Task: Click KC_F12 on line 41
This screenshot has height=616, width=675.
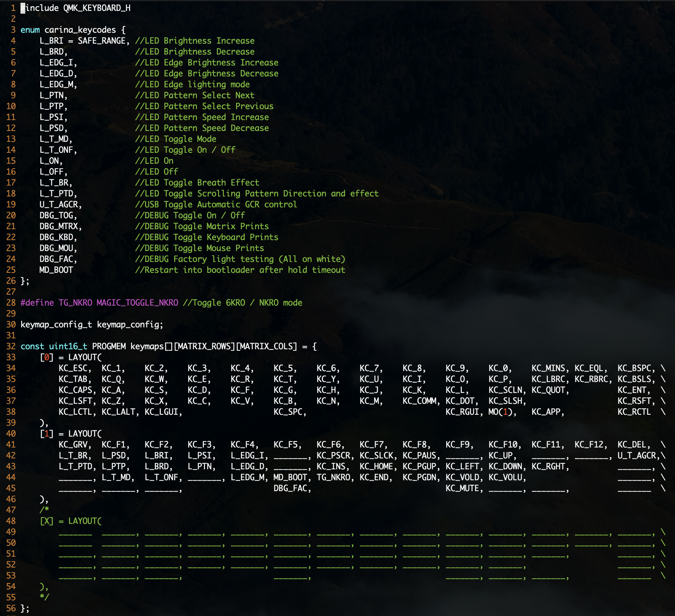Action: point(589,444)
